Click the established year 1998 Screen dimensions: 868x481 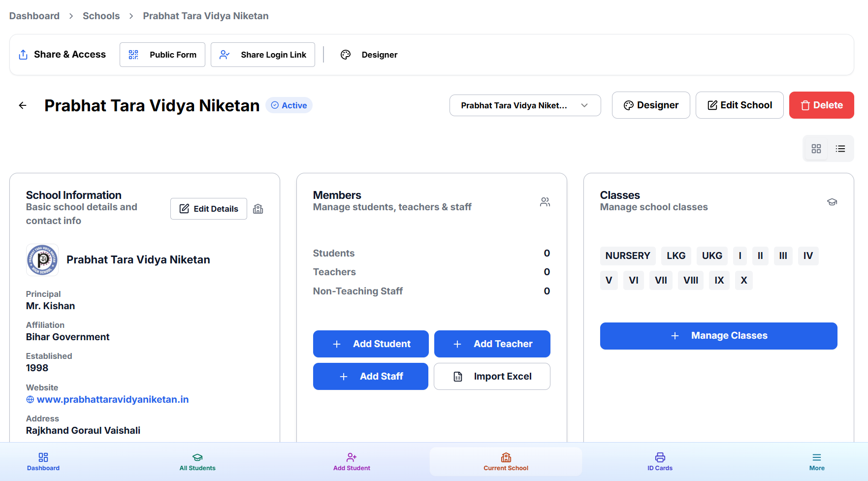(37, 368)
